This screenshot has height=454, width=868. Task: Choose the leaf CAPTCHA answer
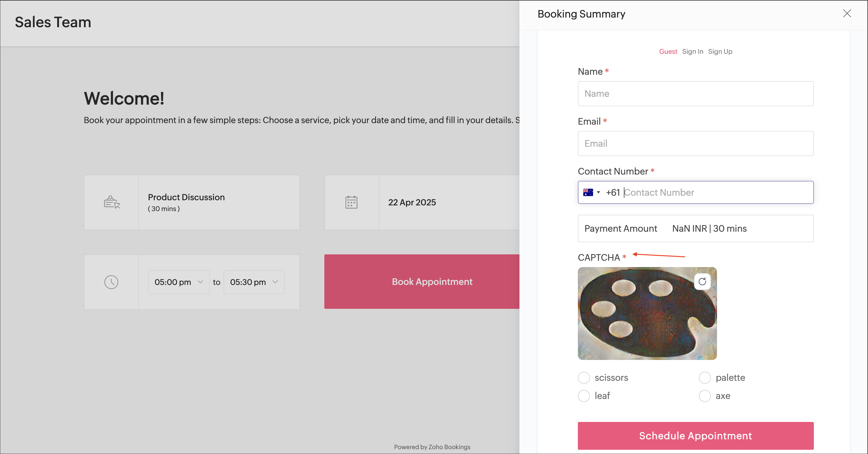pyautogui.click(x=584, y=396)
